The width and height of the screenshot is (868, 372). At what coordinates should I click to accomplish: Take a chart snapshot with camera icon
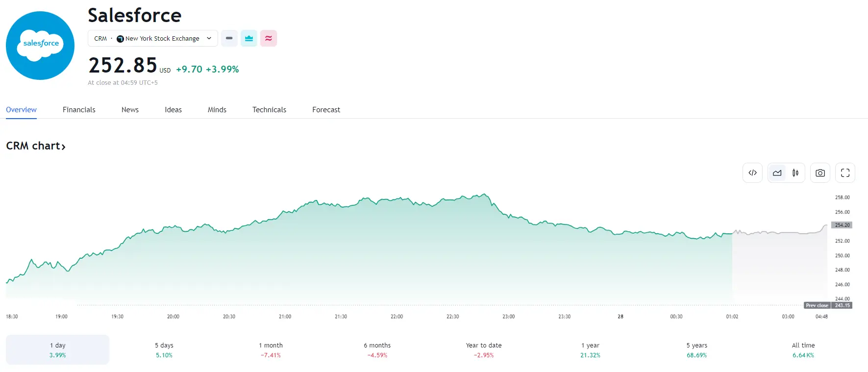[x=820, y=173]
